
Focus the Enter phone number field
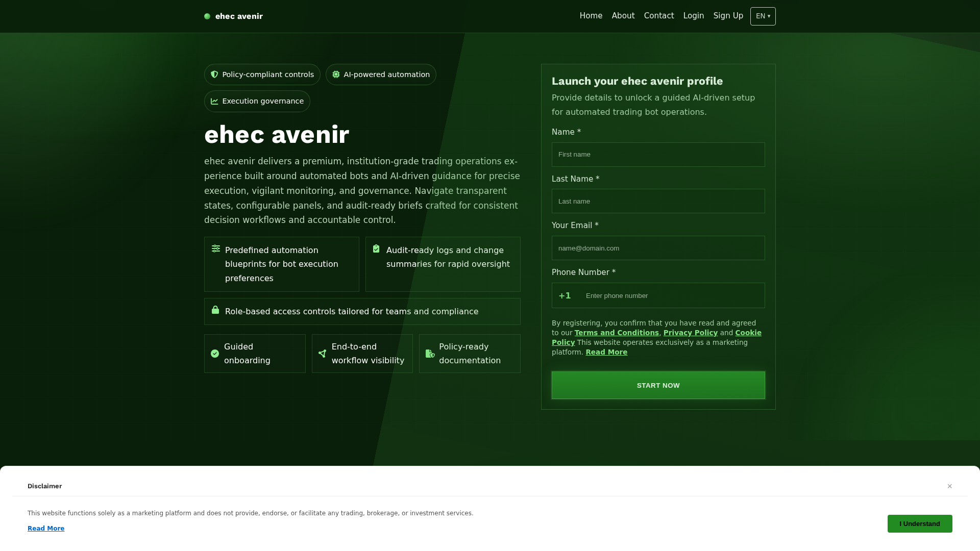(x=673, y=295)
